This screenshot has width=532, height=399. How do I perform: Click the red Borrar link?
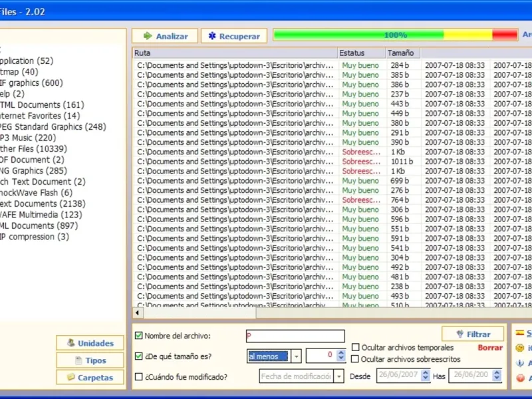tap(490, 347)
